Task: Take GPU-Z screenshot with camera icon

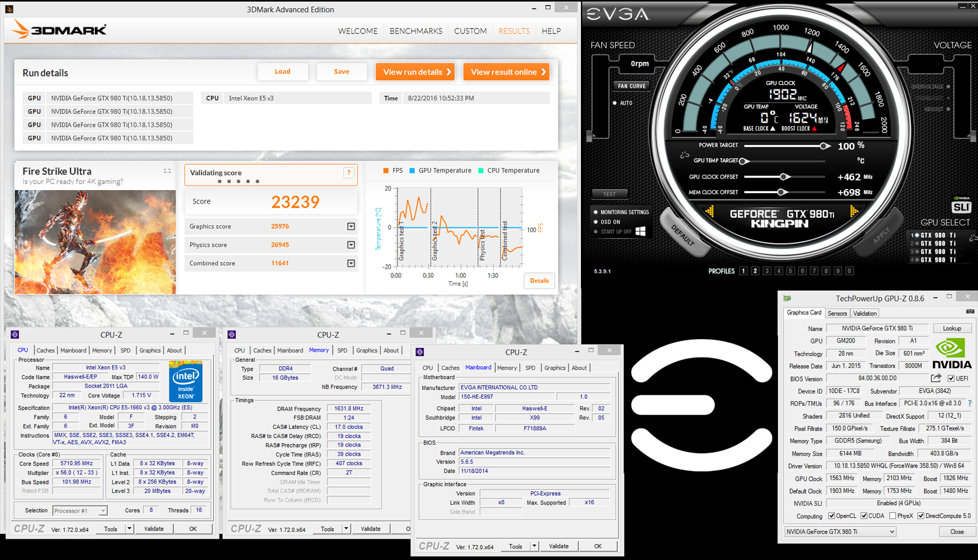Action: (x=970, y=311)
